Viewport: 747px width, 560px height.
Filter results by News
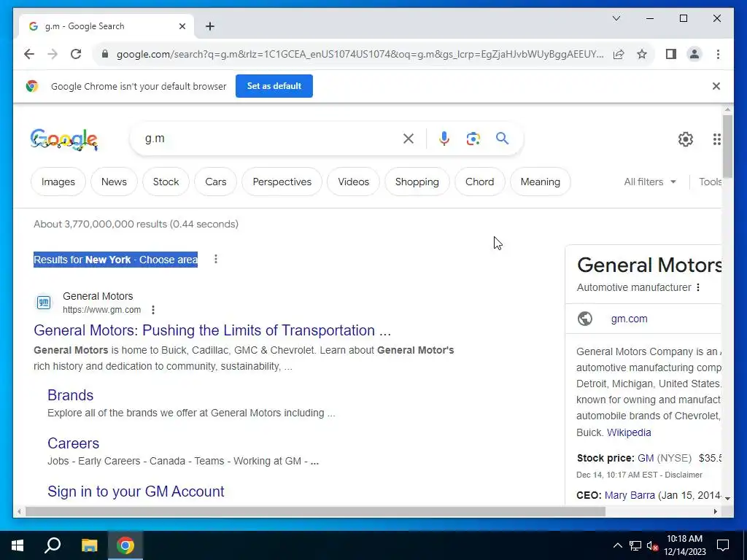click(114, 182)
